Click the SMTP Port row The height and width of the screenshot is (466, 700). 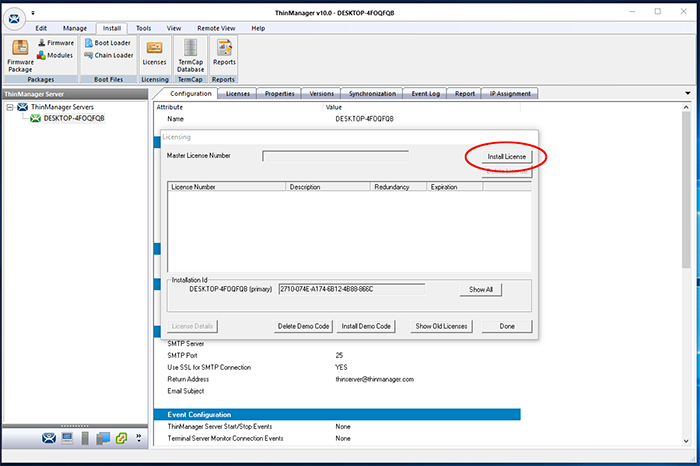338,355
